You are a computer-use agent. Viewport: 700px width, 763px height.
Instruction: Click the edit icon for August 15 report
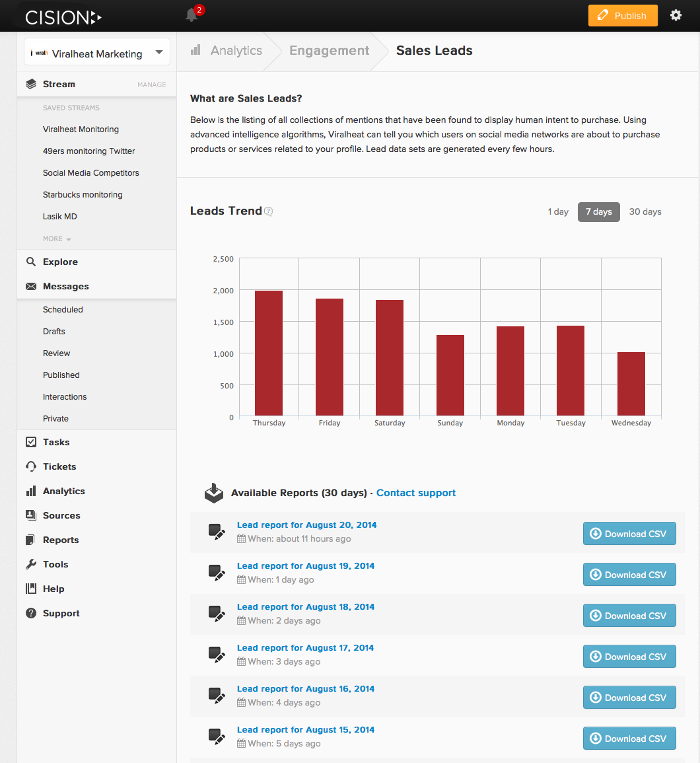coord(217,736)
